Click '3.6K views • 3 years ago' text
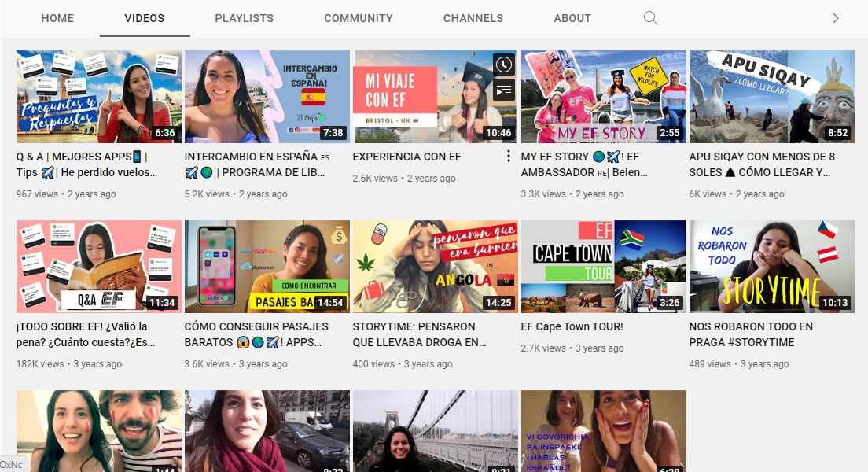The width and height of the screenshot is (868, 472). 236,364
